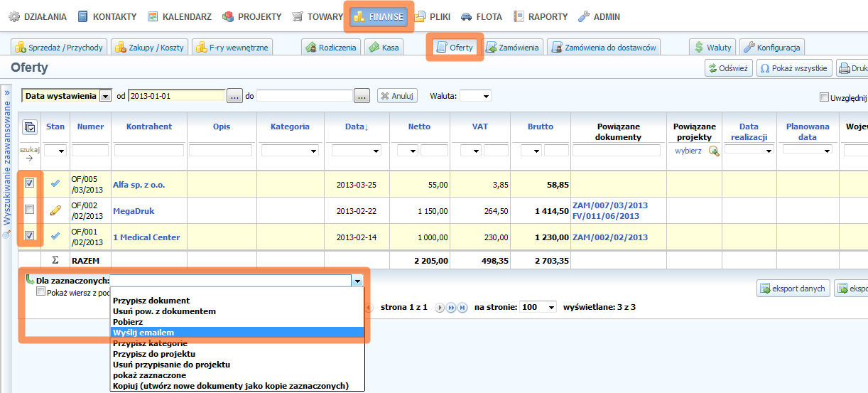
Task: Click the blue checkmark status for Alfa sp. z o.o.
Action: click(55, 183)
